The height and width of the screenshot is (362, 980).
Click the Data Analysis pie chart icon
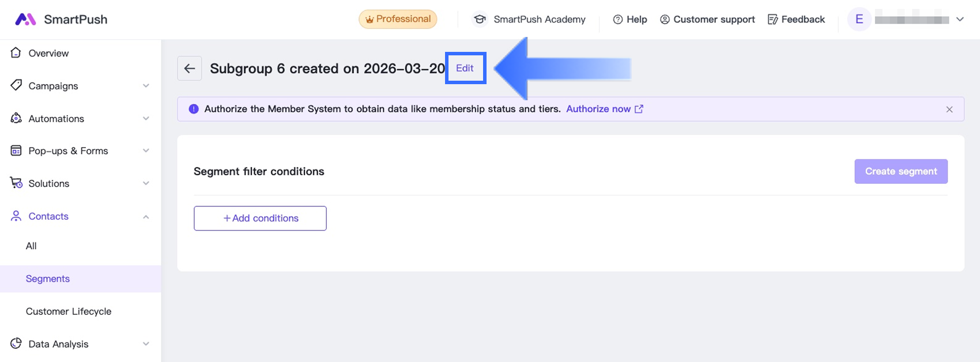(16, 344)
